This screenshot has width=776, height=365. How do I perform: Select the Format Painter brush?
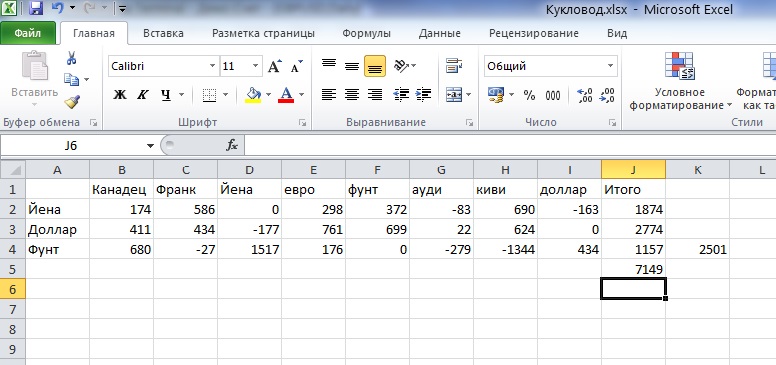pos(72,102)
